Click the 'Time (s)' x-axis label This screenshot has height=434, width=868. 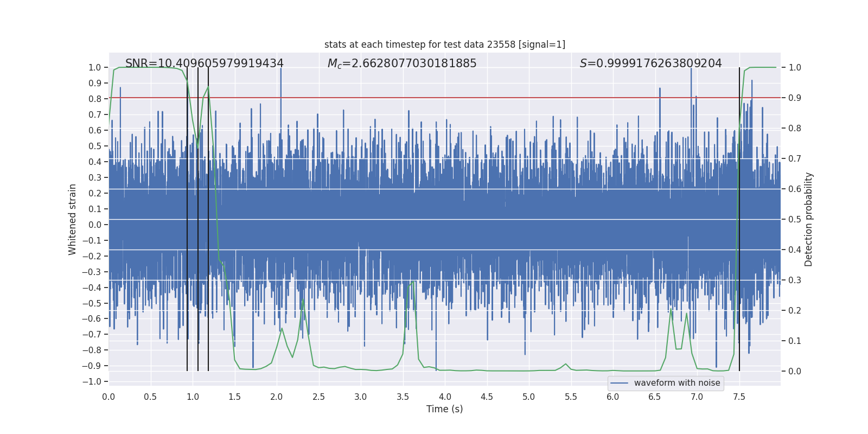444,409
